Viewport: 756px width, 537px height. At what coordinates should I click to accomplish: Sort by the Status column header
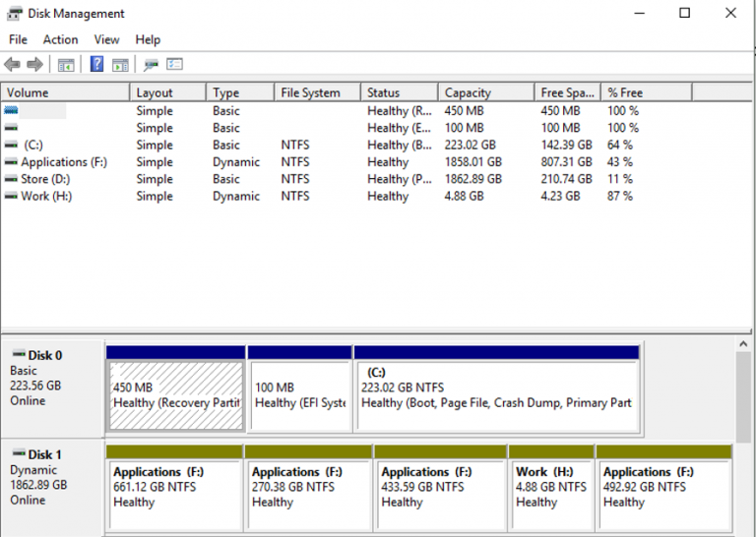click(x=400, y=92)
